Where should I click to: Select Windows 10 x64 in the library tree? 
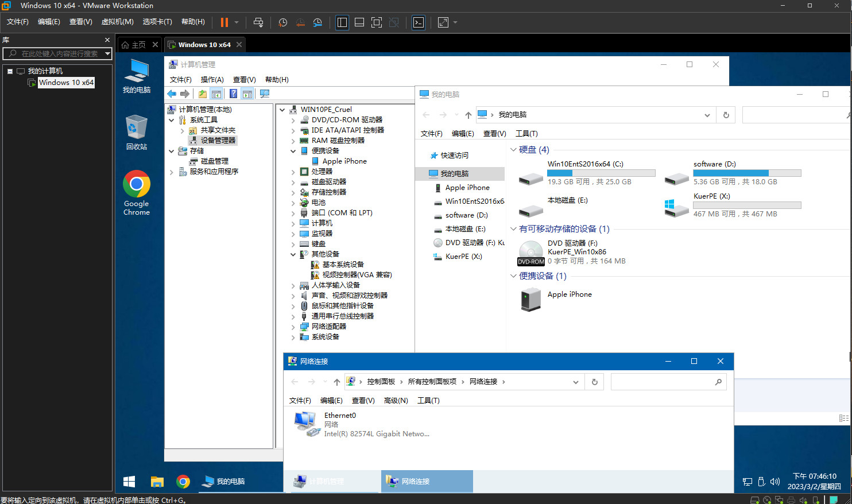66,83
